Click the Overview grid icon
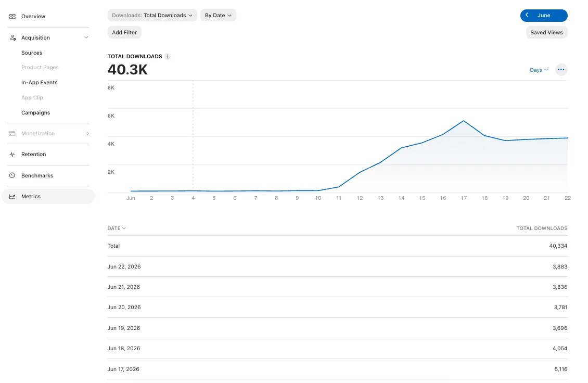 pyautogui.click(x=12, y=16)
